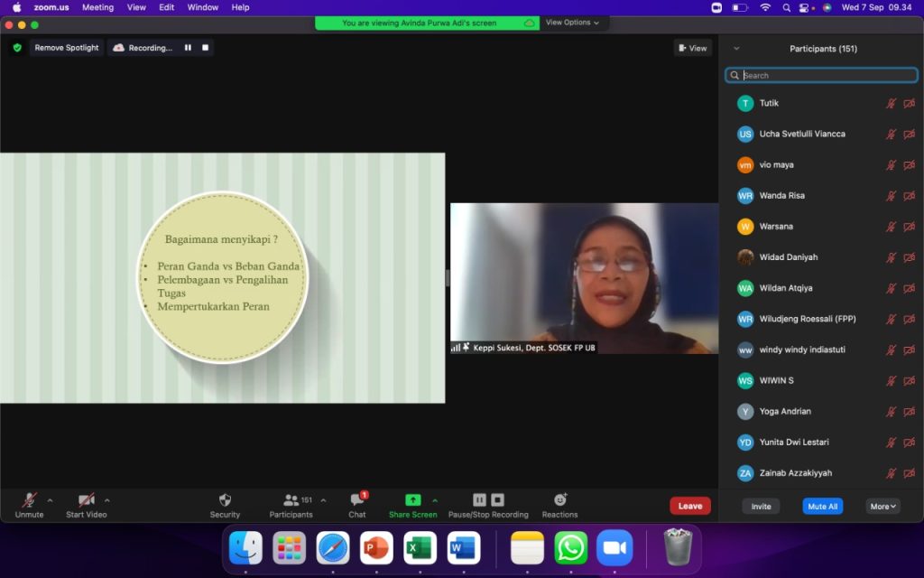Image resolution: width=924 pixels, height=578 pixels.
Task: Pause the cloud recording in top bar
Action: (x=188, y=48)
